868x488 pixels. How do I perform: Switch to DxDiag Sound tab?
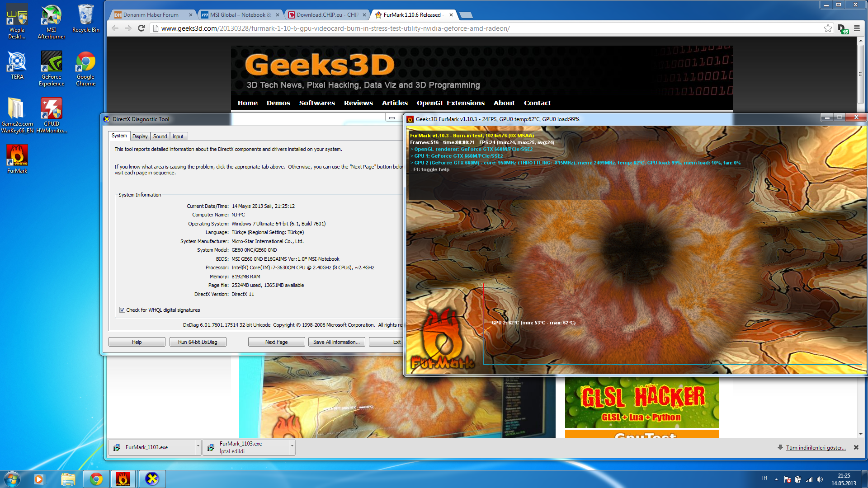click(160, 136)
